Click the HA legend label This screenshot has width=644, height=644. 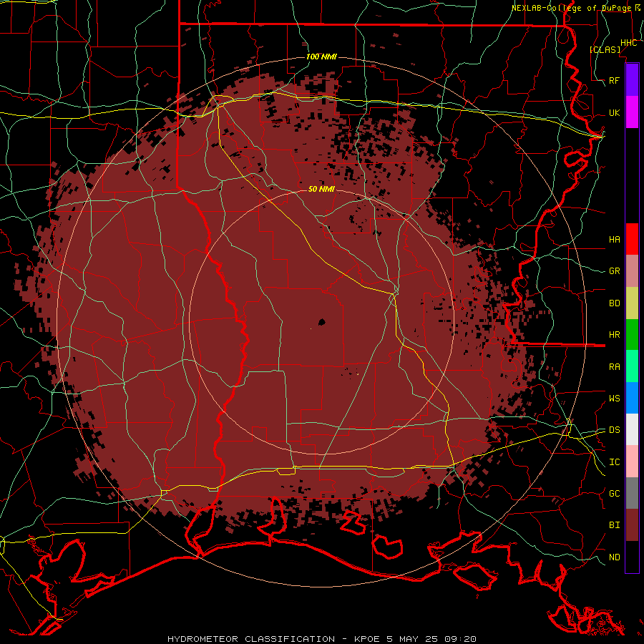615,239
